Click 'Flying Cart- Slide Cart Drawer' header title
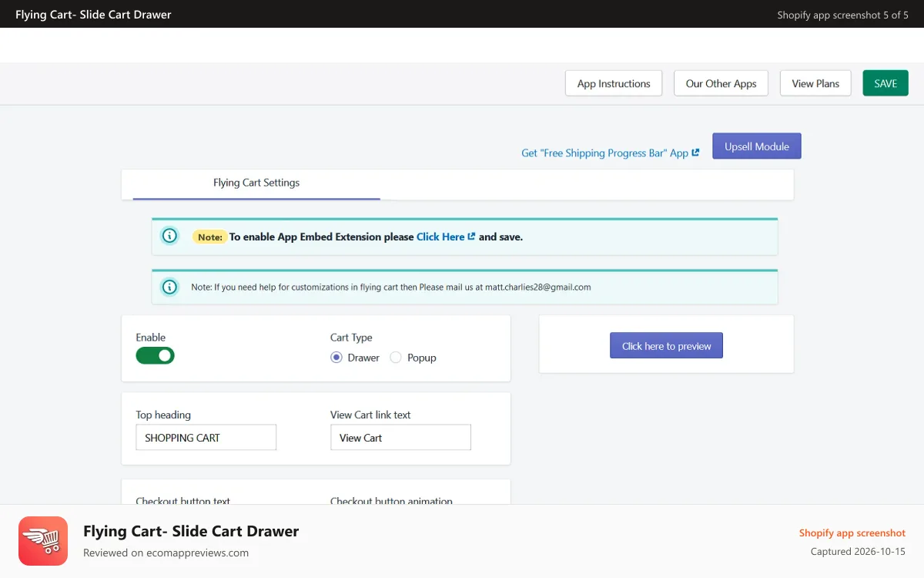Viewport: 924px width, 578px height. (x=93, y=15)
